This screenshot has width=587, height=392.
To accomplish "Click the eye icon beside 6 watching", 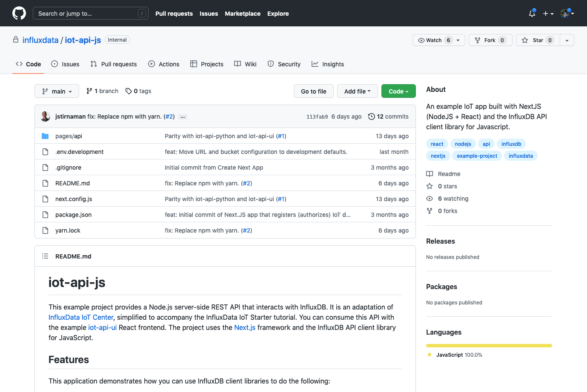I will click(430, 199).
